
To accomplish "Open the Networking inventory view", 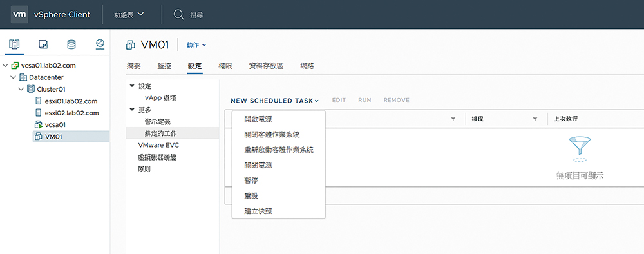I will (x=100, y=44).
